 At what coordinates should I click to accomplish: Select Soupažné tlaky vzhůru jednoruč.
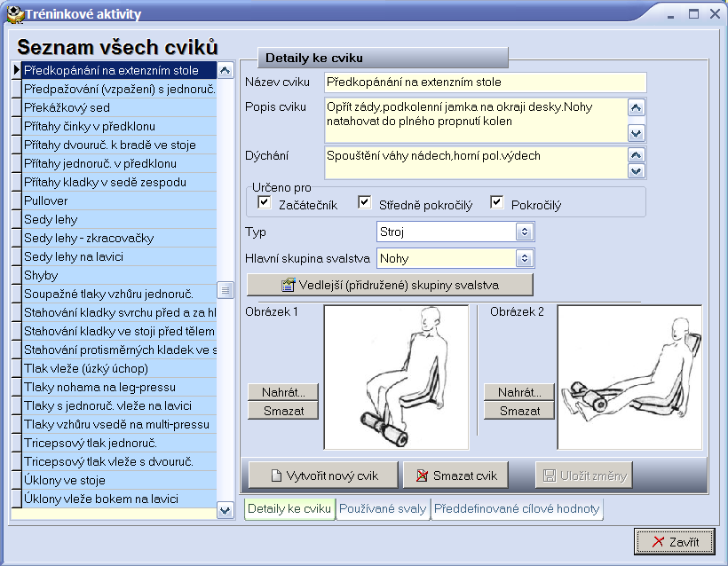(x=119, y=294)
